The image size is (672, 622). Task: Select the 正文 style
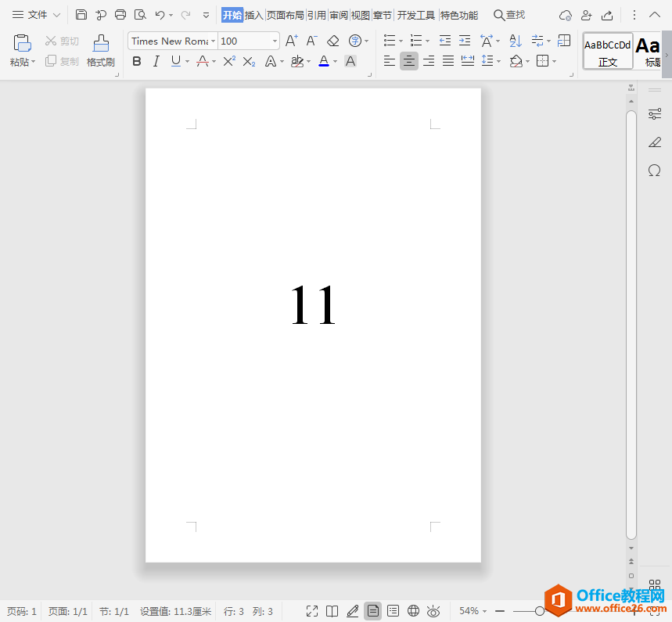pyautogui.click(x=608, y=51)
